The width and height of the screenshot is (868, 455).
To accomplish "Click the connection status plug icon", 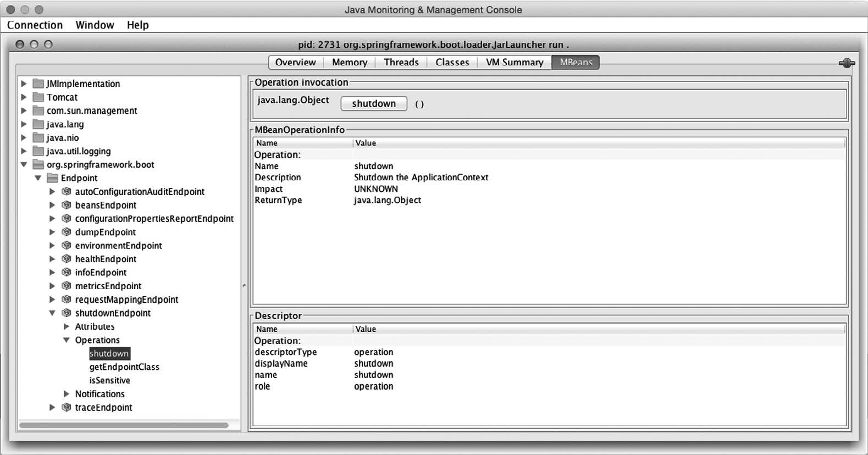I will click(847, 63).
